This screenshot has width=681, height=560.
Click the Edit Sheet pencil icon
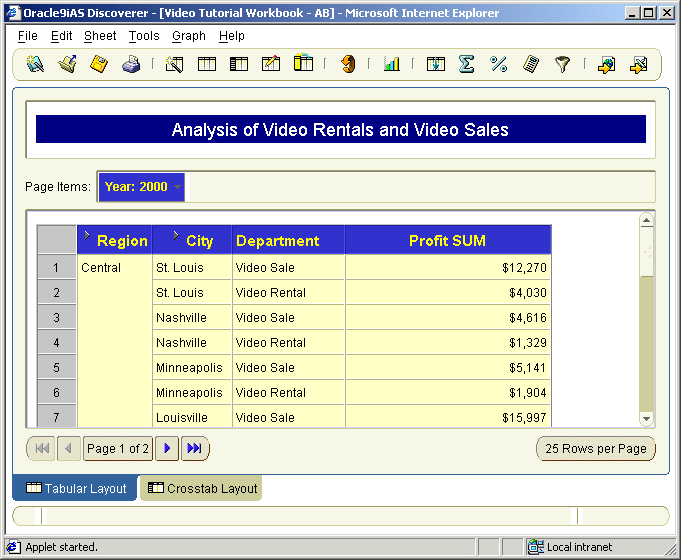[271, 64]
